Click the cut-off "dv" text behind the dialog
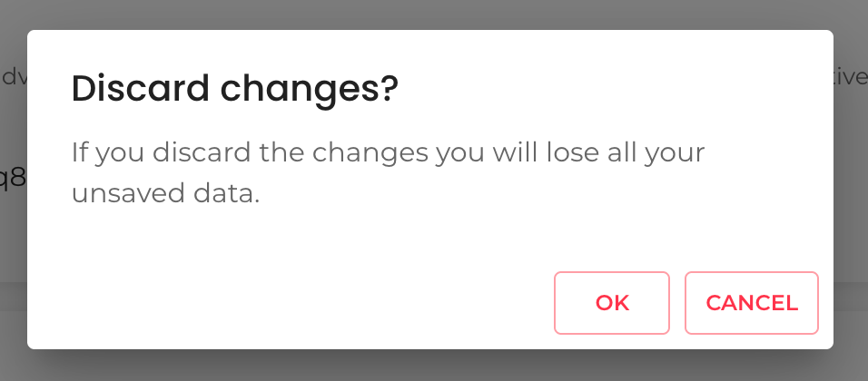 coord(15,77)
